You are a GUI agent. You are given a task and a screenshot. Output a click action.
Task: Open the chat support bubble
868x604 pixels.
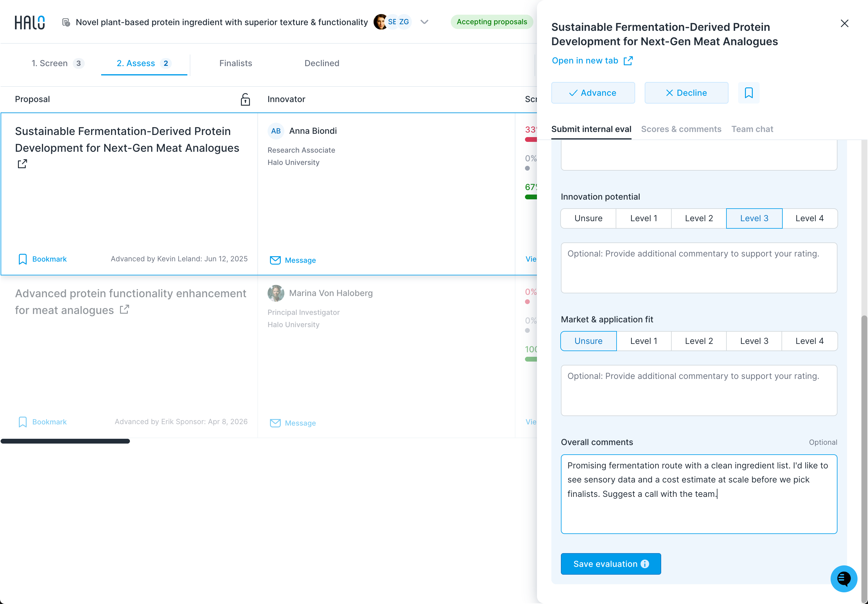click(x=843, y=578)
